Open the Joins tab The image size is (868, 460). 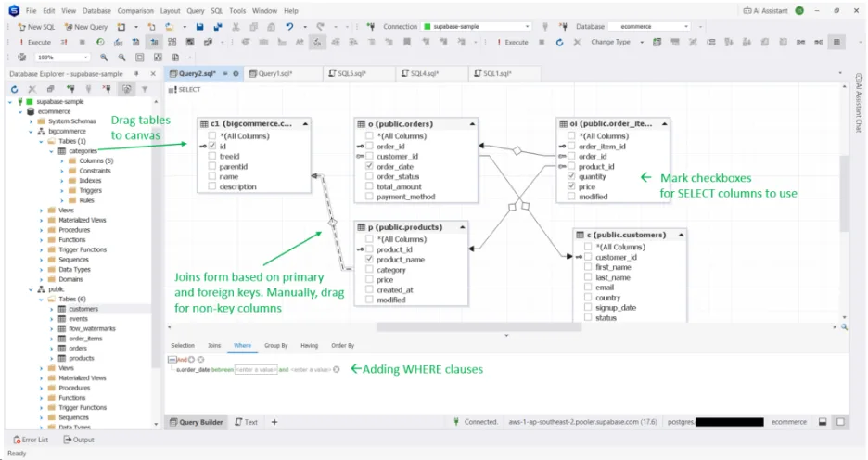pos(214,345)
